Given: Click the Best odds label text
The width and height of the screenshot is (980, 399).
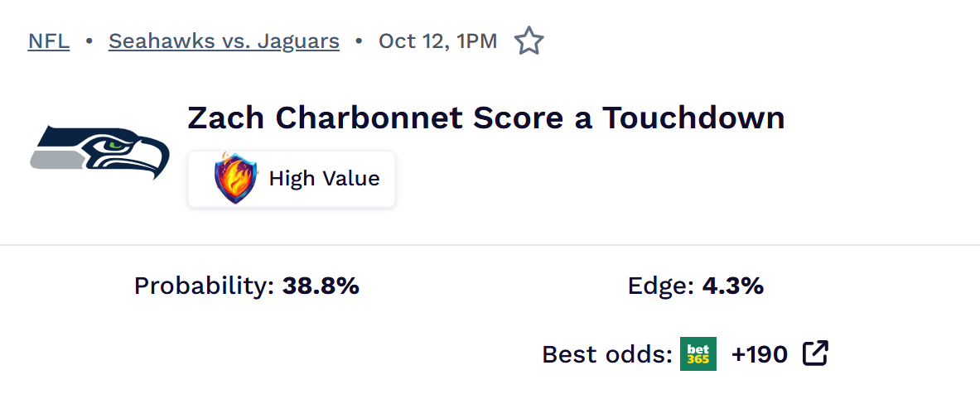Looking at the screenshot, I should [x=606, y=355].
